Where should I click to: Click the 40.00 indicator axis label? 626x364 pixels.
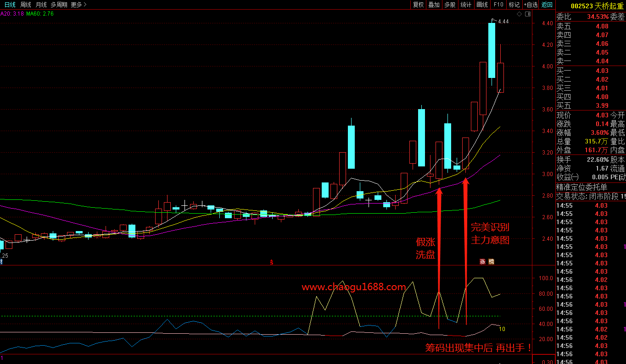[546, 324]
